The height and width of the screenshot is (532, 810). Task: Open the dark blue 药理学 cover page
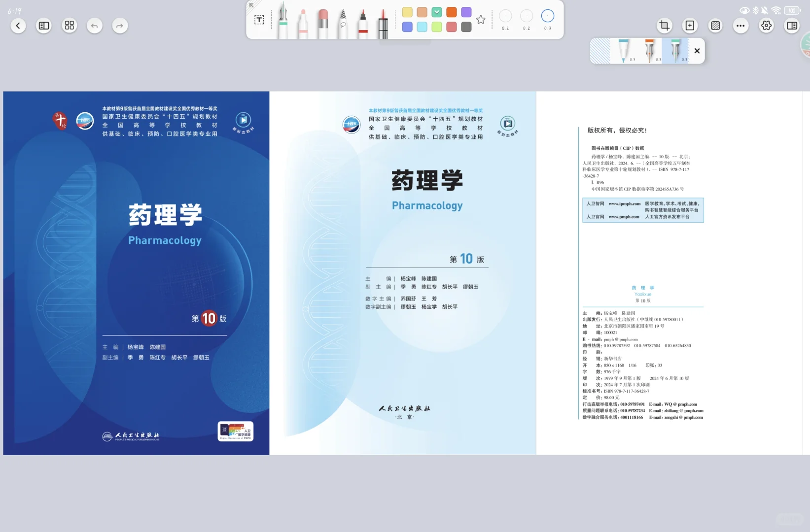coord(136,273)
